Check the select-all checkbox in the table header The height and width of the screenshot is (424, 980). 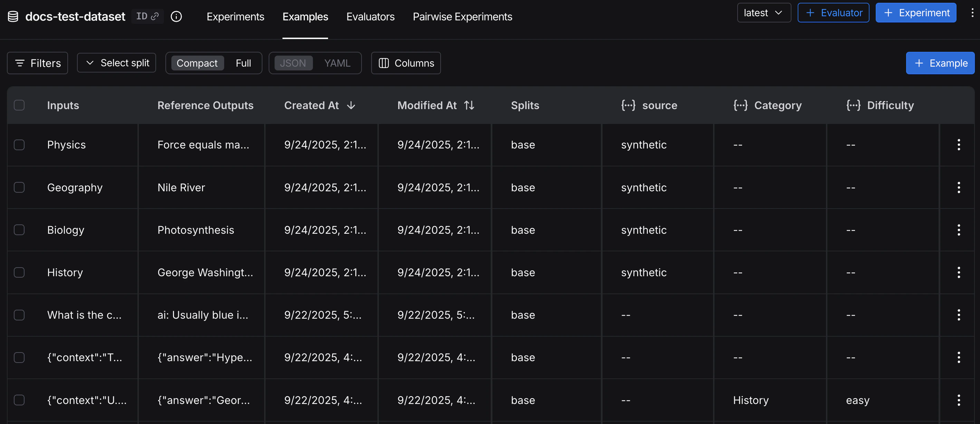19,105
